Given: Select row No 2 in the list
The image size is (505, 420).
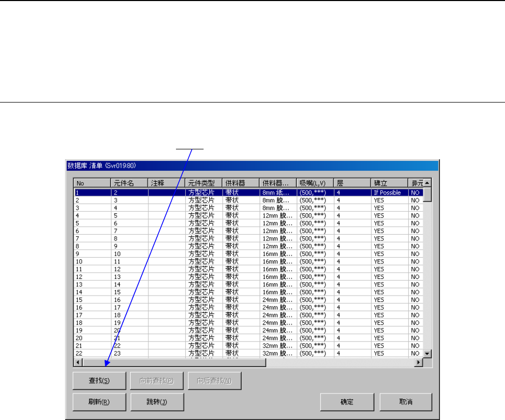Looking at the screenshot, I should 248,200.
